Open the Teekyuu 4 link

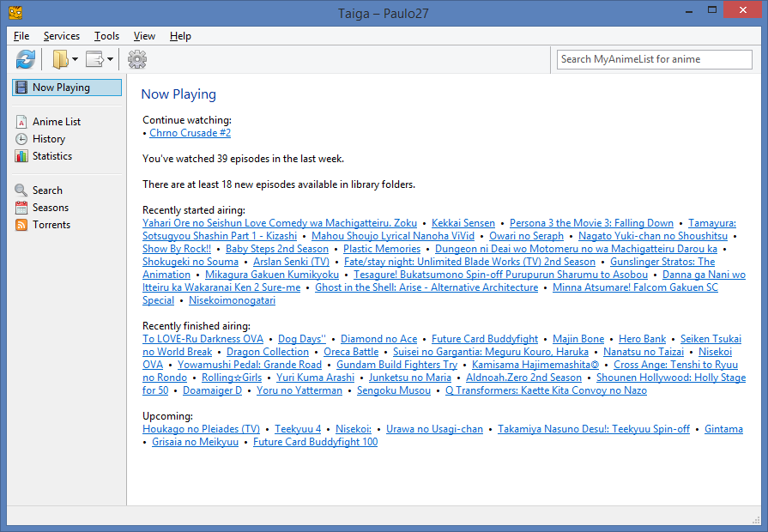[x=298, y=429]
